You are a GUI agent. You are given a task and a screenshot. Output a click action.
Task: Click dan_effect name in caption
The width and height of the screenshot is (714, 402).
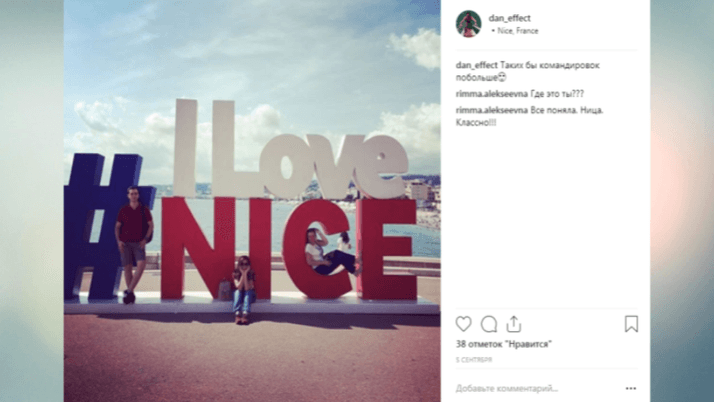pyautogui.click(x=477, y=65)
